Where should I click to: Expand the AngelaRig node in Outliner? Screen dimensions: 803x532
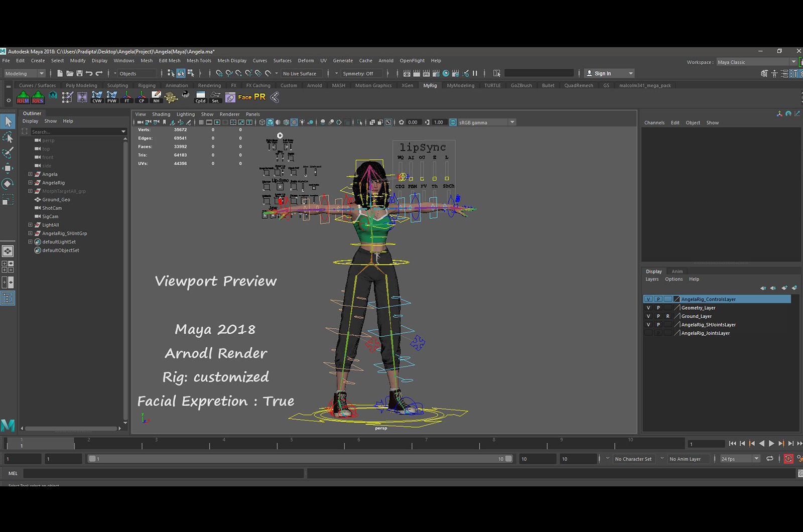tap(30, 183)
